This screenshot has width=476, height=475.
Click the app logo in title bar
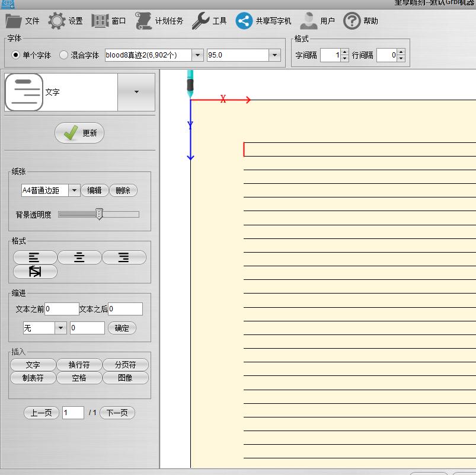click(x=7, y=4)
